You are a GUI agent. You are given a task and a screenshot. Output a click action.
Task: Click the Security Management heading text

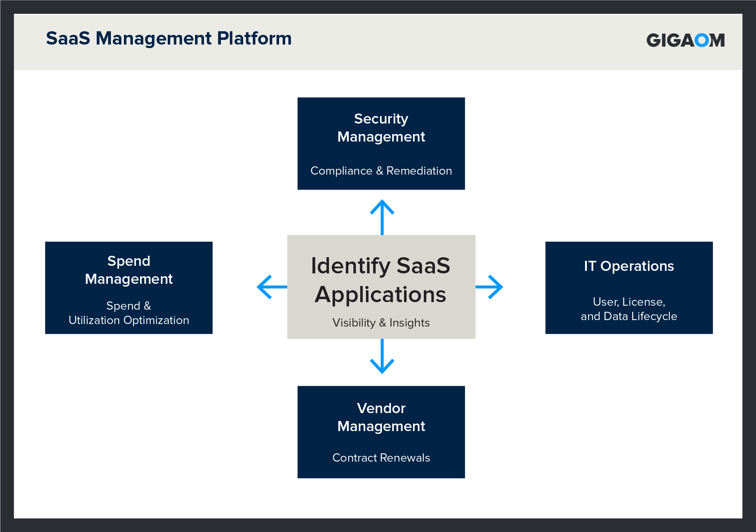(381, 128)
